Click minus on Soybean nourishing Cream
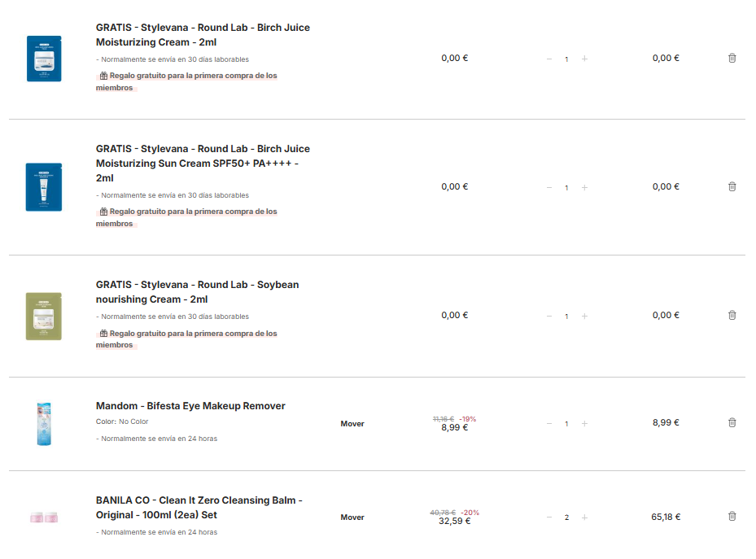Screen dimensions: 756x559 [549, 317]
